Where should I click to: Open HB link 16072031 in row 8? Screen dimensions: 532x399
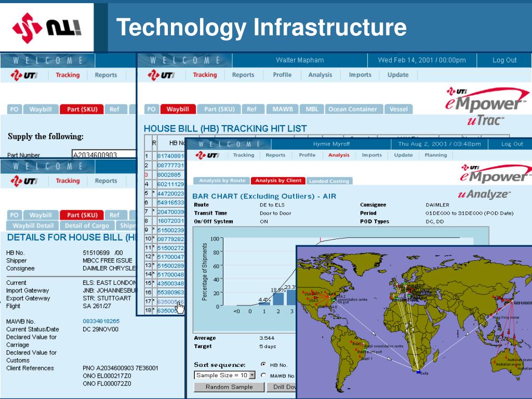[x=170, y=220]
